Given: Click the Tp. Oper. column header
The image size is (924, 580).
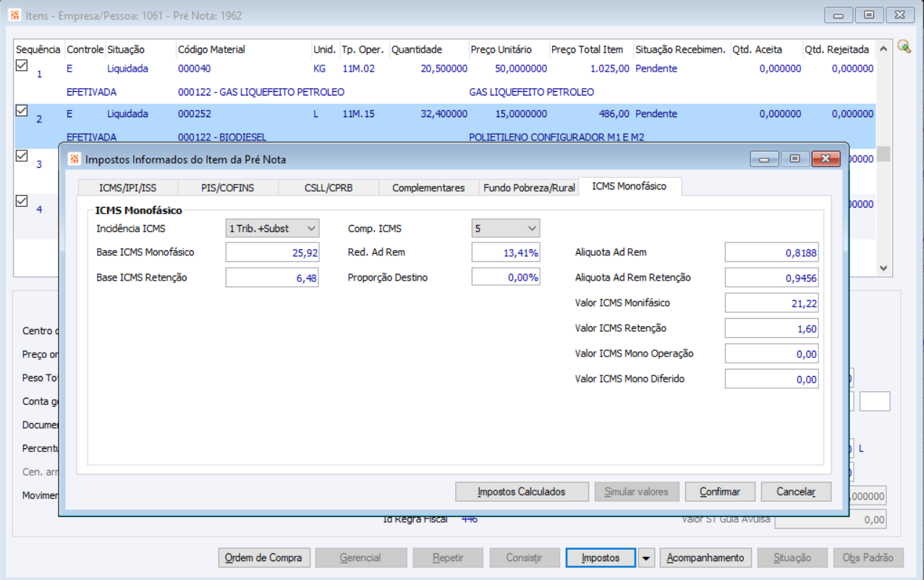Looking at the screenshot, I should (x=364, y=50).
